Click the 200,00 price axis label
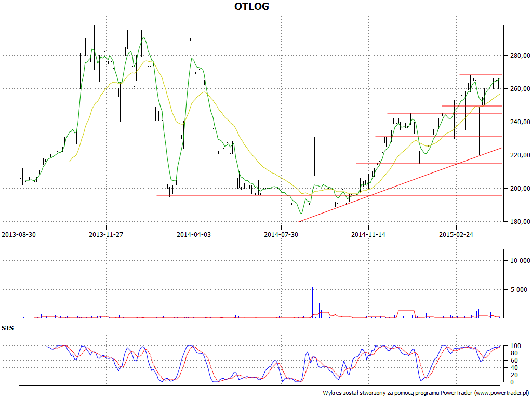Screen dimensions: 532x399 520,188
